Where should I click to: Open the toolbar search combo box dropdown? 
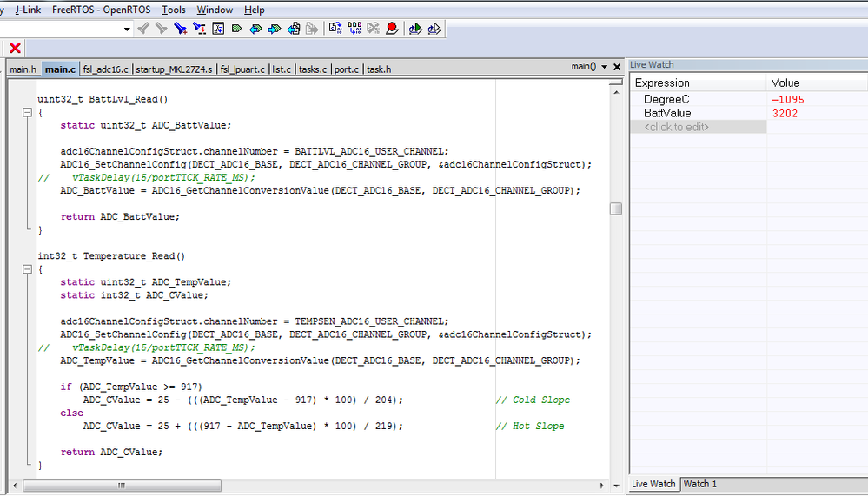(x=127, y=29)
